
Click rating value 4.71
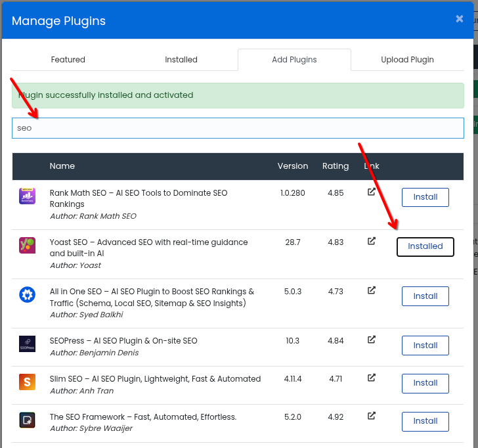336,379
